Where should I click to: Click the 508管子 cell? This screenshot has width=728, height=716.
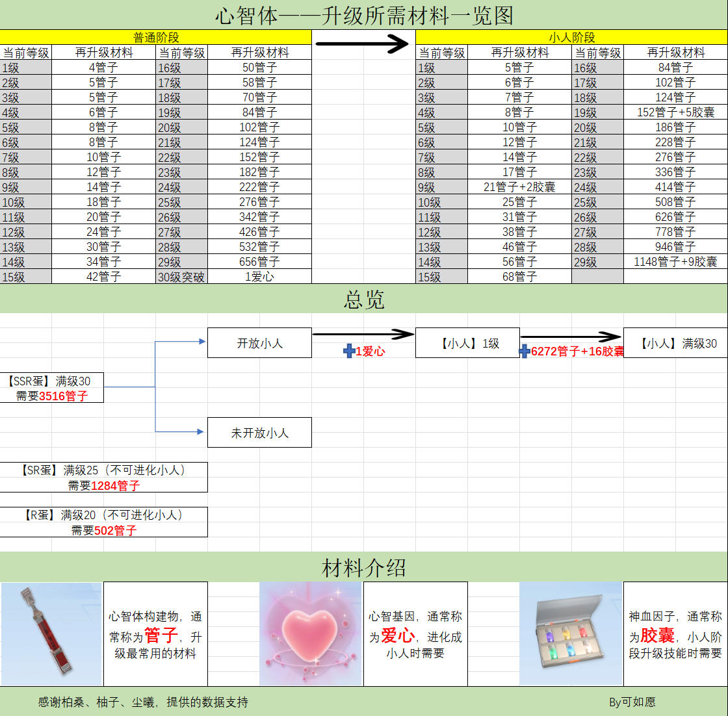(x=675, y=202)
